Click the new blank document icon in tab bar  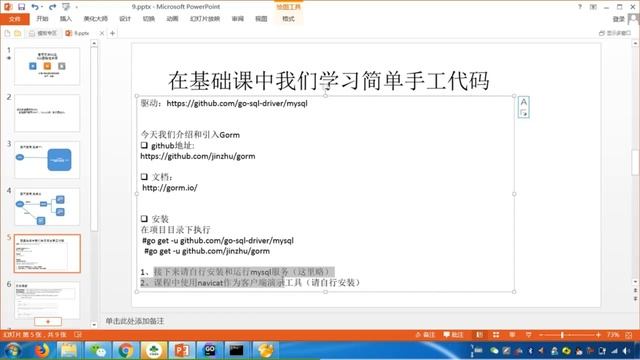pos(7,33)
